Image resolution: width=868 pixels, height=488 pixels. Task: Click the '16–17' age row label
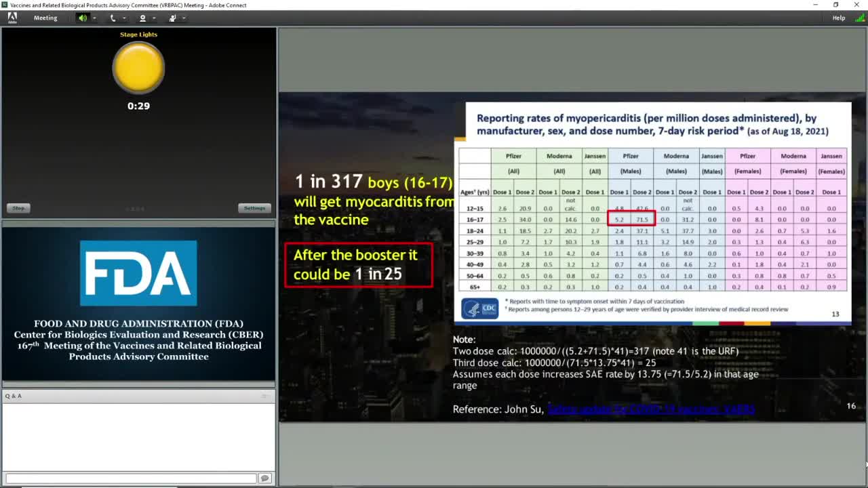475,220
